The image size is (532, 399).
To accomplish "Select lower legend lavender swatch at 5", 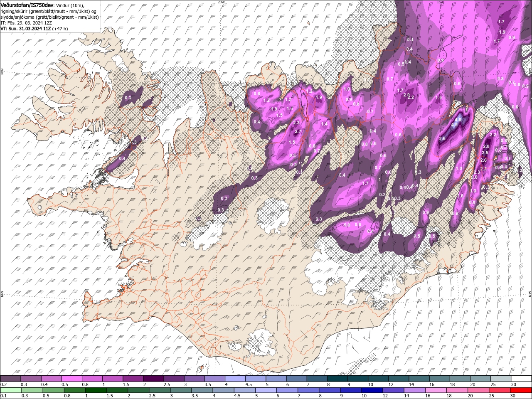I will pyautogui.click(x=266, y=390).
